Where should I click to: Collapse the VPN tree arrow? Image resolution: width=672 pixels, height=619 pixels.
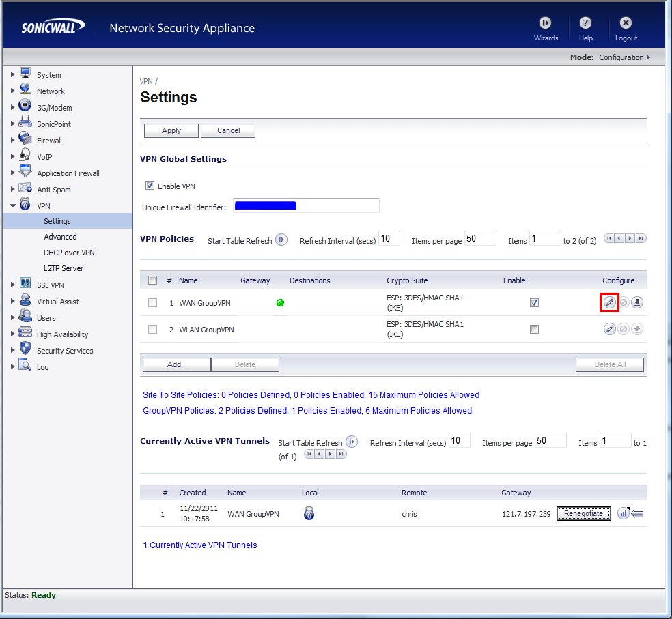point(13,205)
